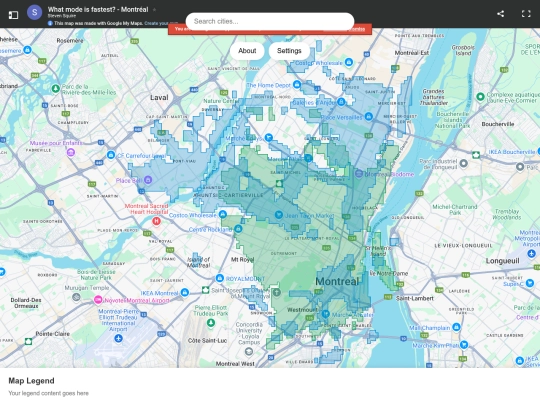Click the Boucherville label on map
540x405 pixels.
click(498, 124)
